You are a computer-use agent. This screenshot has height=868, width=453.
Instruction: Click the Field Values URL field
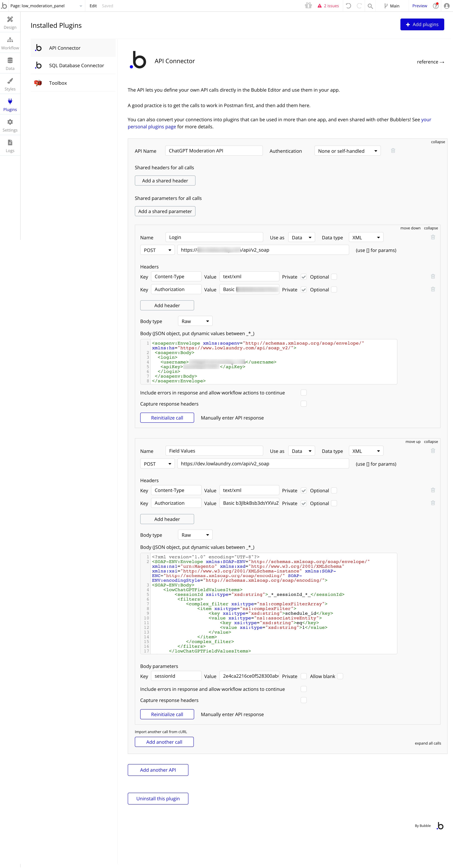(263, 464)
